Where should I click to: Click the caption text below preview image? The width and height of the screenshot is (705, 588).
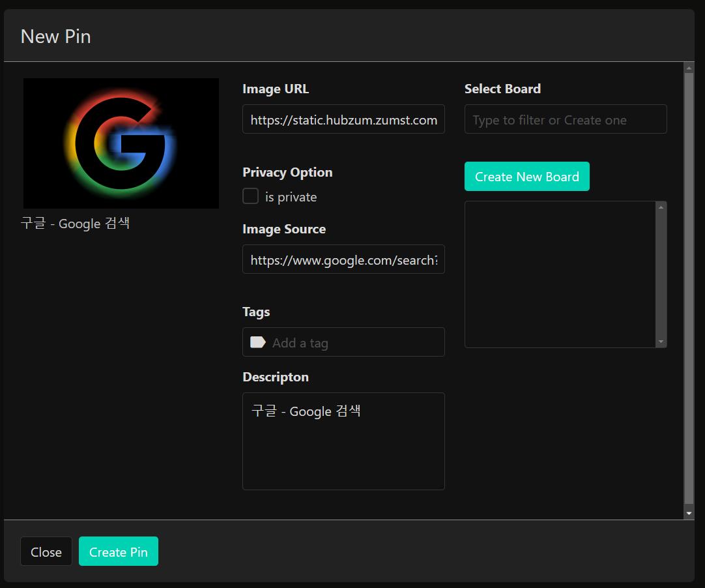pyautogui.click(x=76, y=224)
